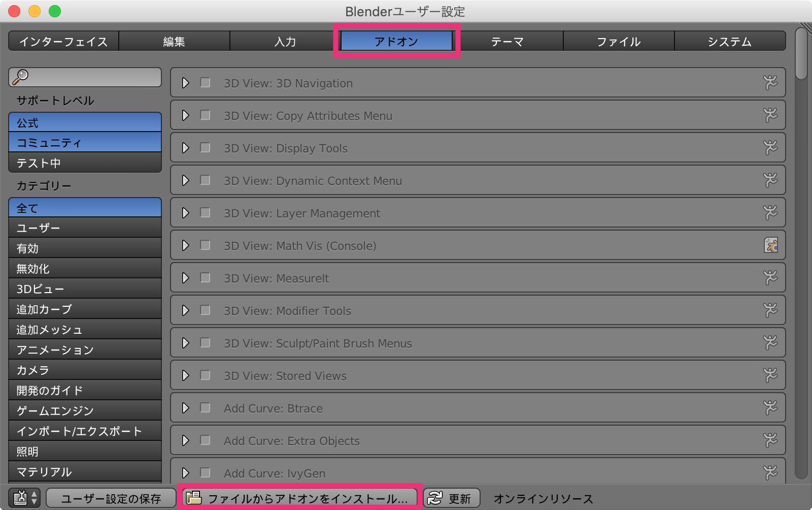Click the documentation icon beside 3D View: Layer Management
The width and height of the screenshot is (812, 510).
click(x=771, y=212)
